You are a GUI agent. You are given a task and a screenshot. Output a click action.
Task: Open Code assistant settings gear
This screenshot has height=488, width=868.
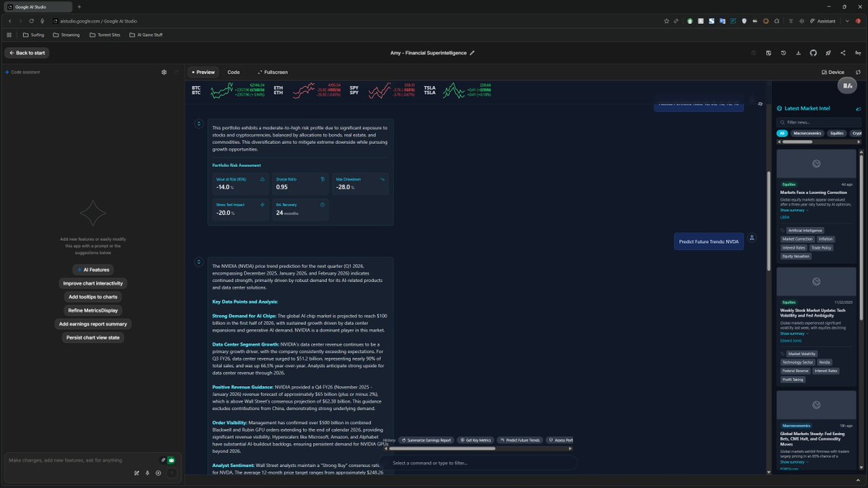(x=164, y=72)
